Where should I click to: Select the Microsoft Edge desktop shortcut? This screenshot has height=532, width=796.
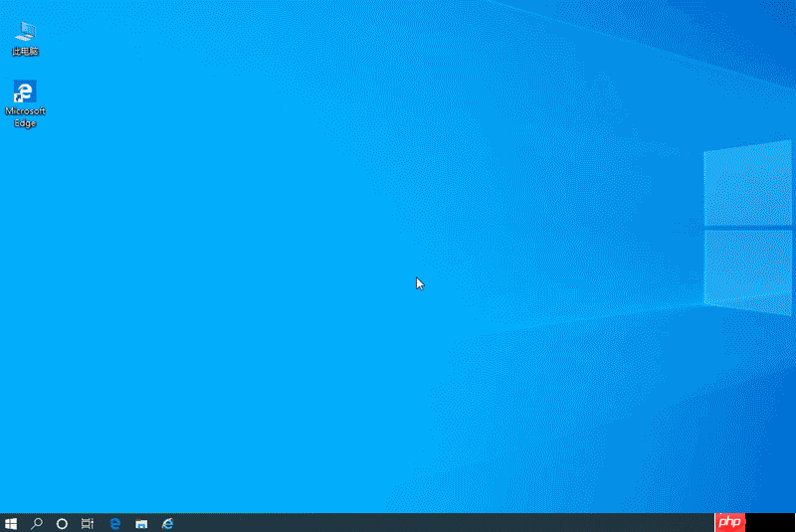pyautogui.click(x=25, y=103)
